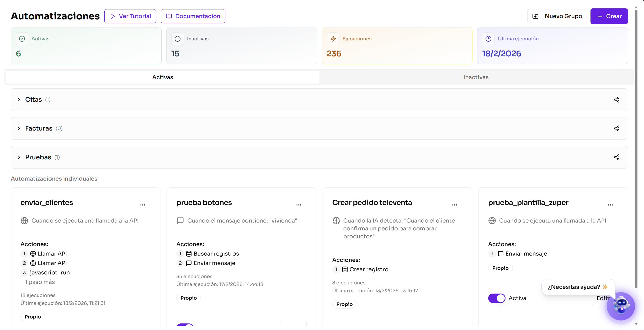Click the message icon in prueba_plantilla_zuper Enviar mensaje step
Image resolution: width=644 pixels, height=330 pixels.
tap(501, 254)
